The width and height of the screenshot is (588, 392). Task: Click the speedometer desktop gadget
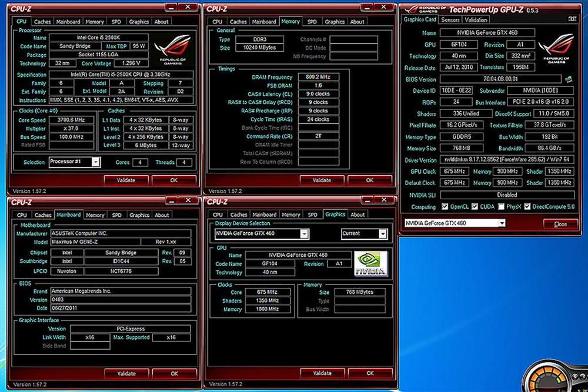555,377
